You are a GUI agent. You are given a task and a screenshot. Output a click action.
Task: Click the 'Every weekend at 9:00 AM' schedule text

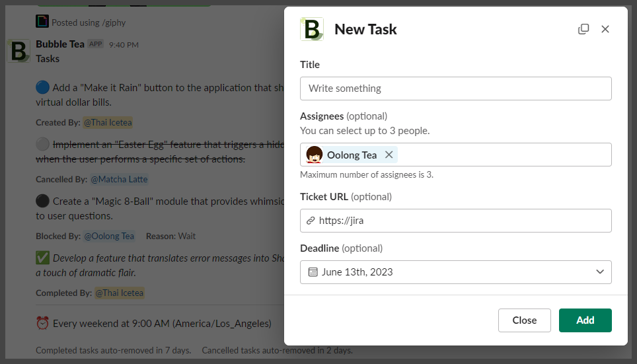162,324
